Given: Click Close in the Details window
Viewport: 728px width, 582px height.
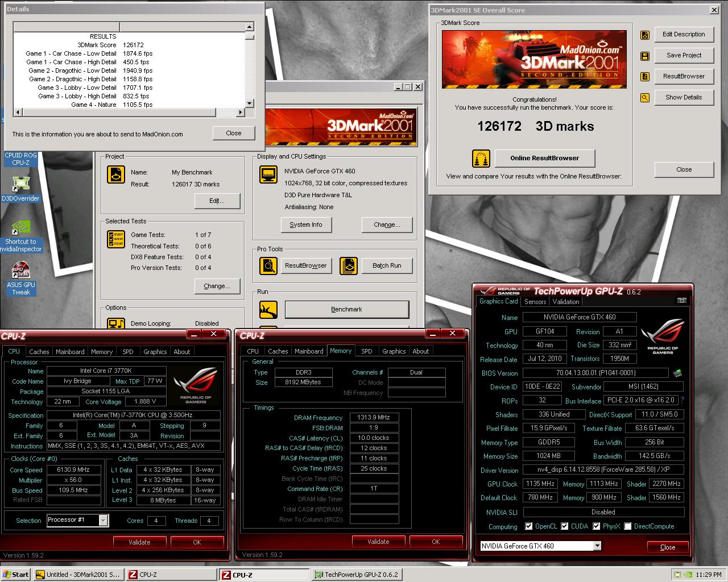Looking at the screenshot, I should click(234, 133).
